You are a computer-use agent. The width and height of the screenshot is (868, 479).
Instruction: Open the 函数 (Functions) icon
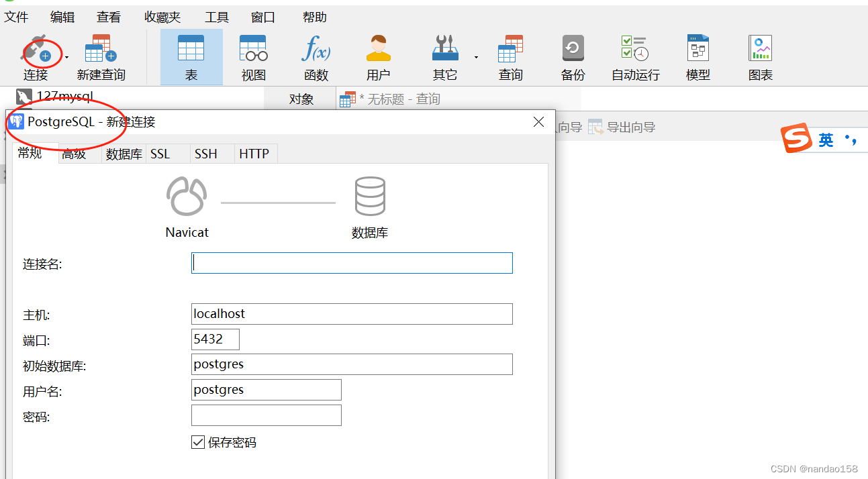click(316, 57)
